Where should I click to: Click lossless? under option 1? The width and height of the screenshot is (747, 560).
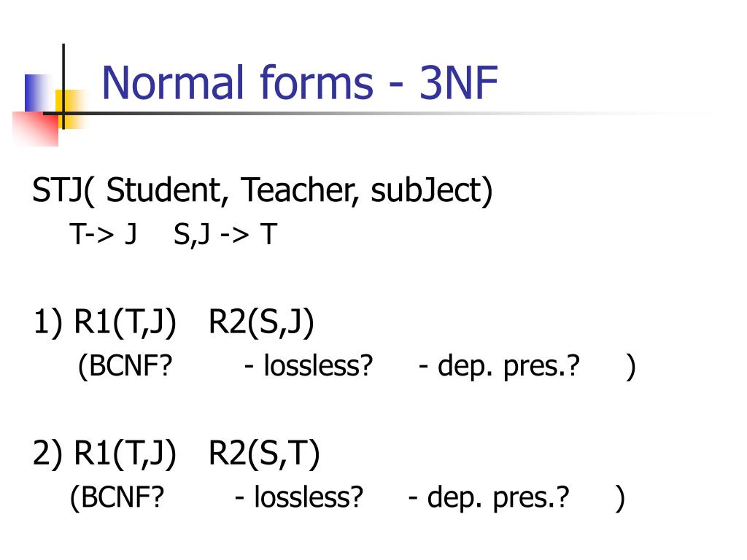pyautogui.click(x=318, y=366)
